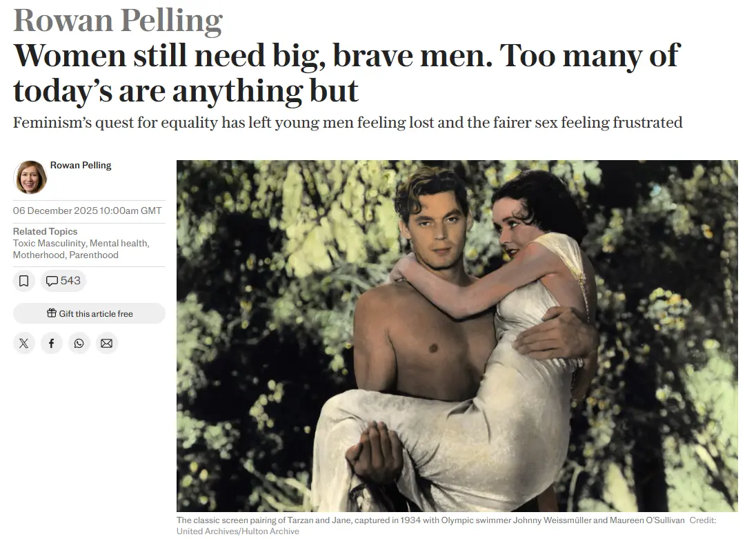Open the Rowan Pelling byline link

click(81, 165)
